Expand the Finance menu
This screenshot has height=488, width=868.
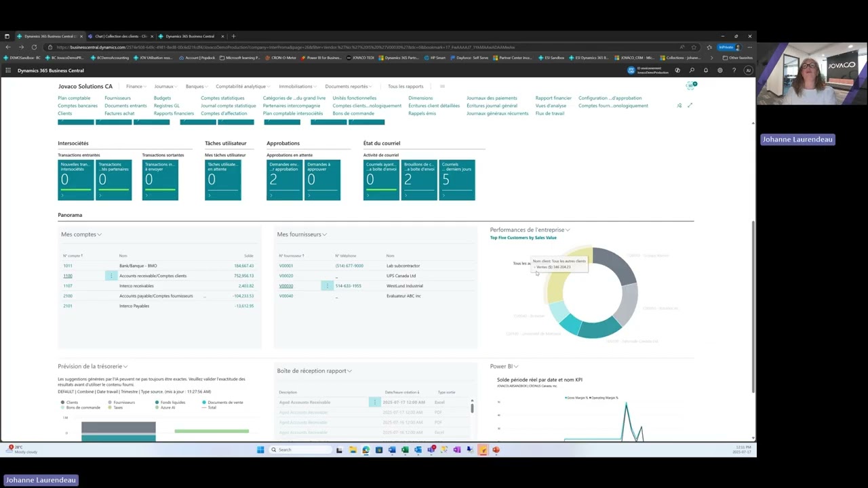(x=136, y=86)
